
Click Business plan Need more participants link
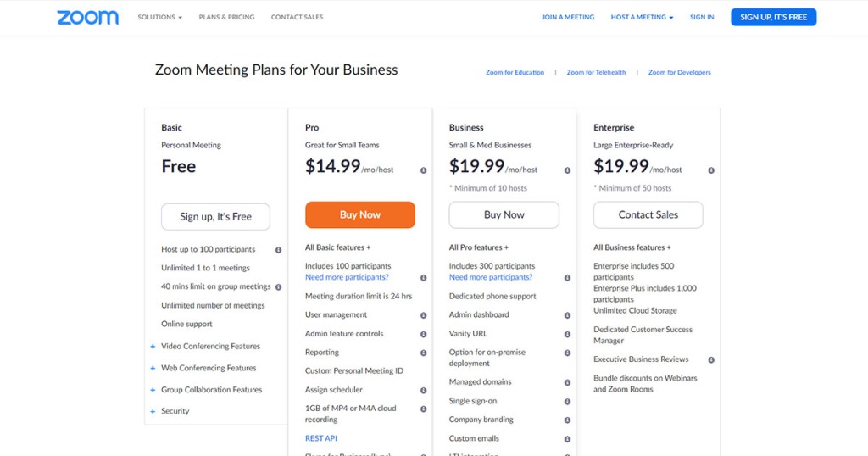(491, 277)
